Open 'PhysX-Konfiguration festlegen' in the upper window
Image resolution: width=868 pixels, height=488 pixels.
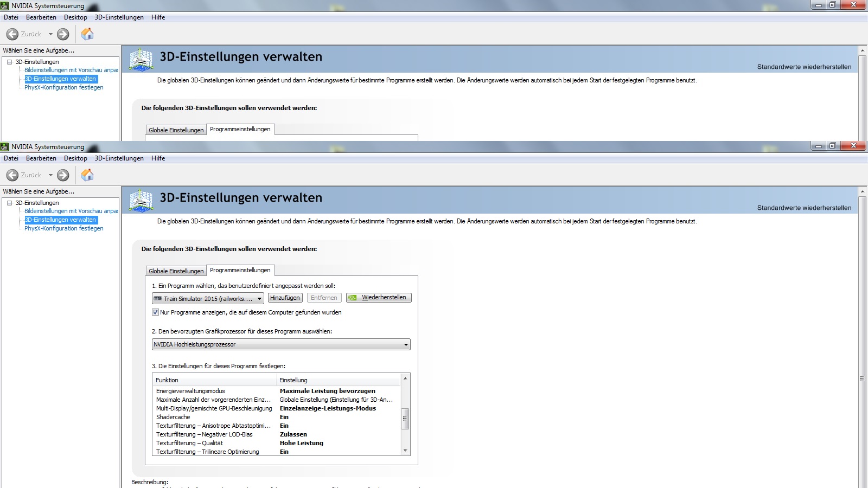(64, 87)
